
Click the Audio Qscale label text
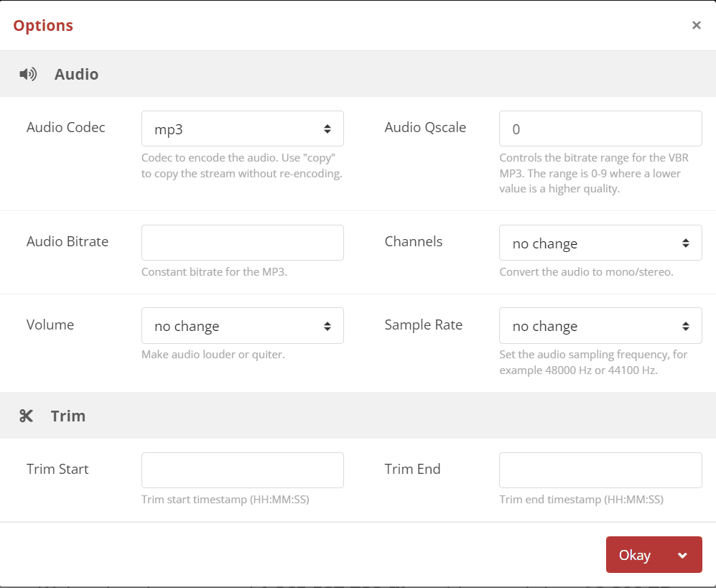tap(425, 127)
